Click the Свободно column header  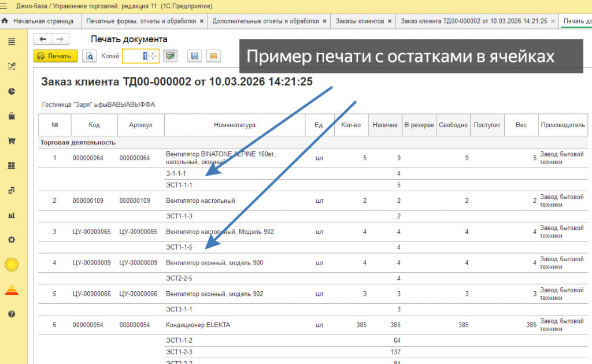pos(453,125)
